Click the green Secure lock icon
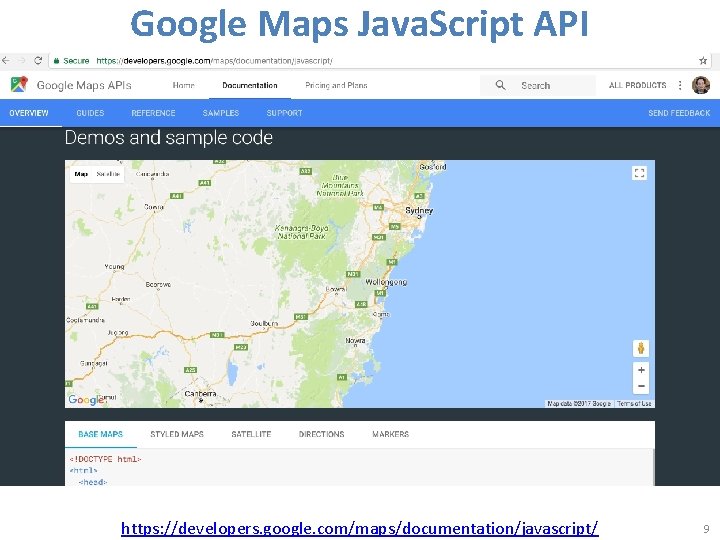720x540 pixels. coord(56,61)
